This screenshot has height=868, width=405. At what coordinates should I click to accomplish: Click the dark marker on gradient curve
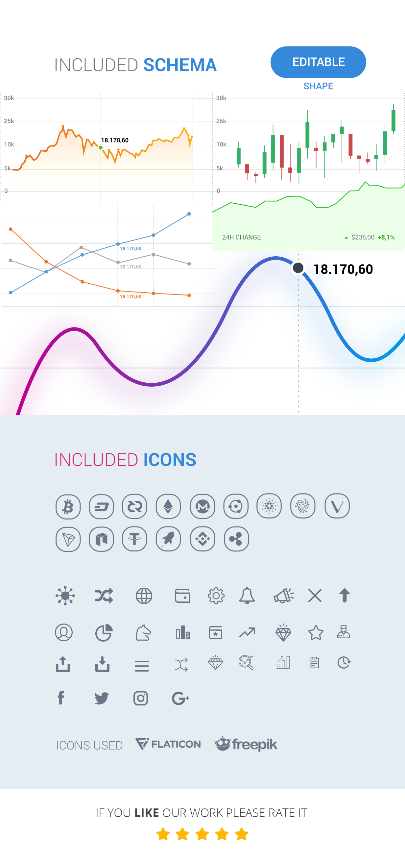point(298,268)
